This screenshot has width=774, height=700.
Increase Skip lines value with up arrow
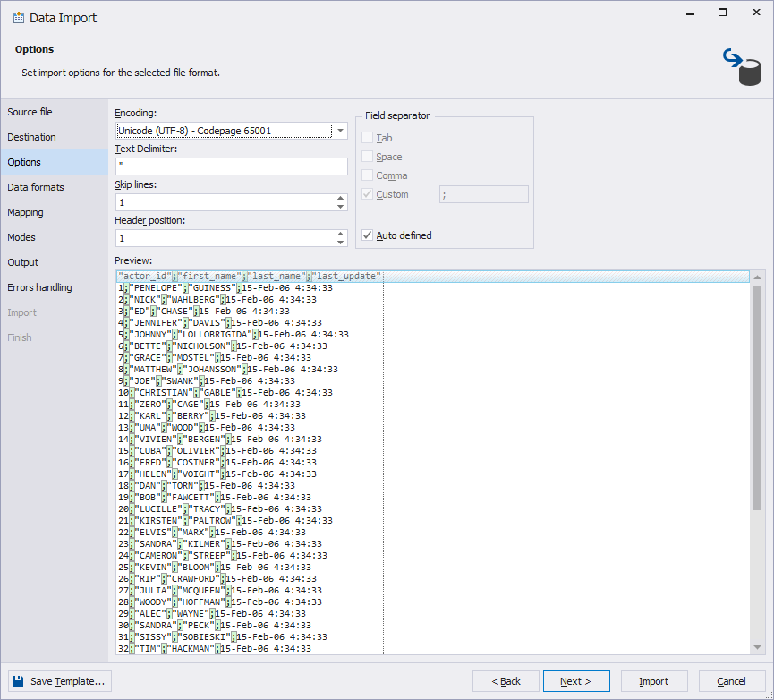pyautogui.click(x=340, y=198)
